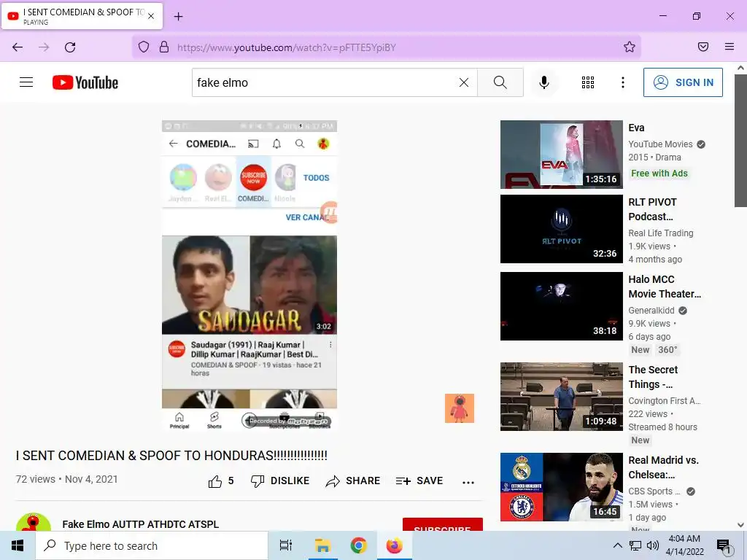Open Eva movie thumbnail
This screenshot has width=747, height=560.
click(561, 155)
